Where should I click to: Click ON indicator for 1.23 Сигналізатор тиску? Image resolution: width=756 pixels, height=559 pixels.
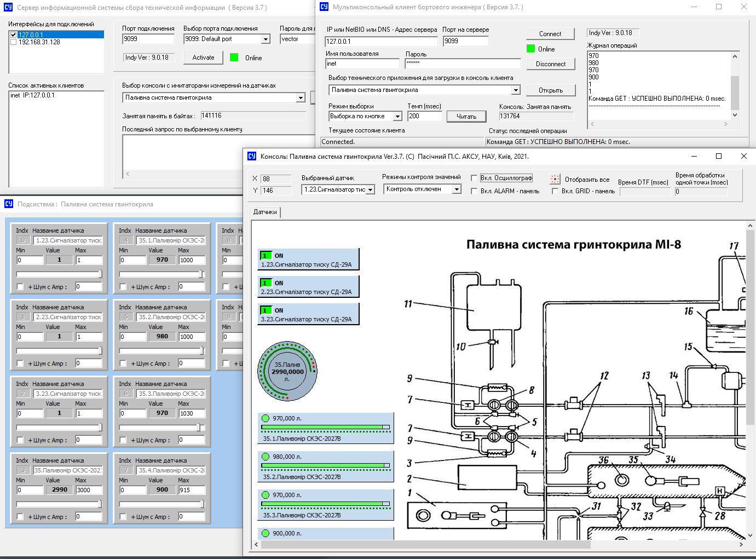pyautogui.click(x=266, y=256)
